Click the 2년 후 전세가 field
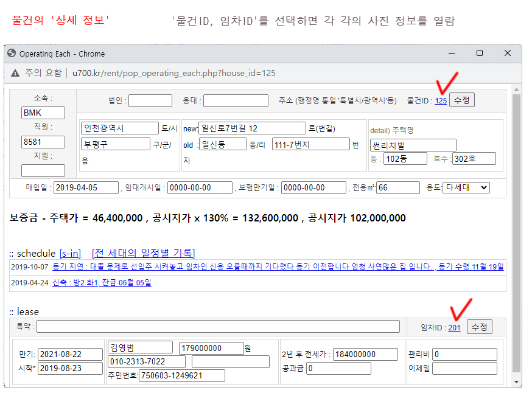 (x=363, y=354)
